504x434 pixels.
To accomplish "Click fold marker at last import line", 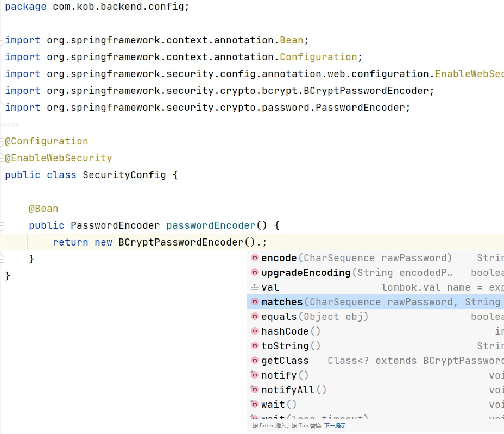I will point(2,108).
